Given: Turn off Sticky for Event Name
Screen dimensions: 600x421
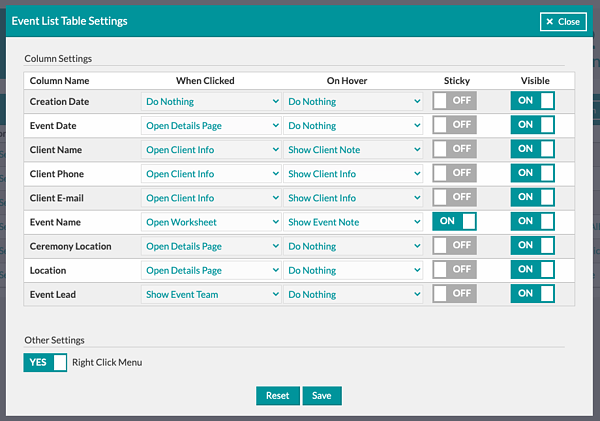Looking at the screenshot, I should click(454, 222).
